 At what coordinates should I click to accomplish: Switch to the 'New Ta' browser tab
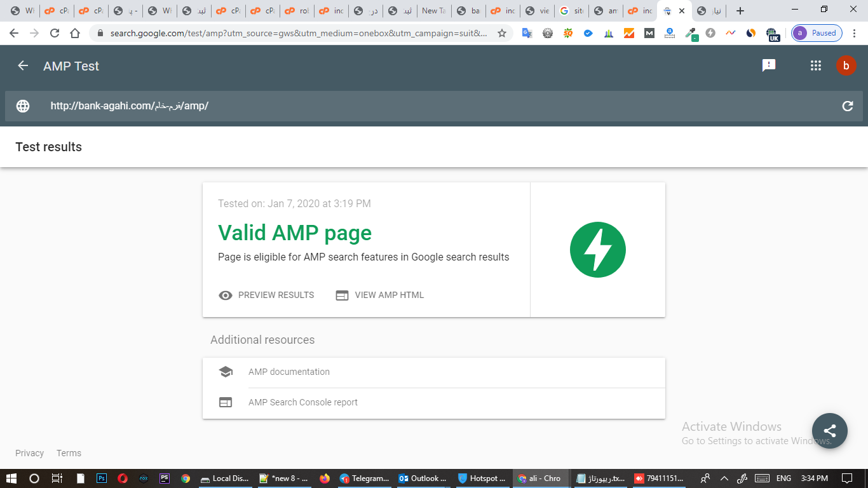434,11
